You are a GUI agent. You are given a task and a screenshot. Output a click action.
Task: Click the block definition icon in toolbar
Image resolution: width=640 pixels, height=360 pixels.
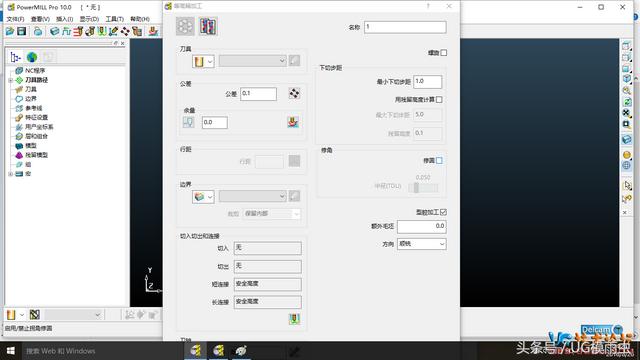[54, 31]
